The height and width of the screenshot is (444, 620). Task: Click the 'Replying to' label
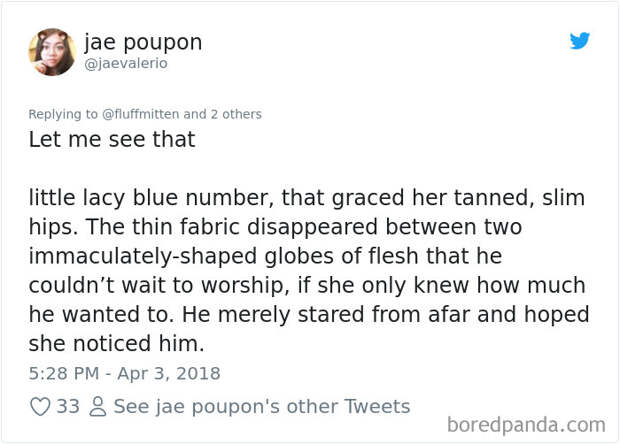[x=63, y=114]
